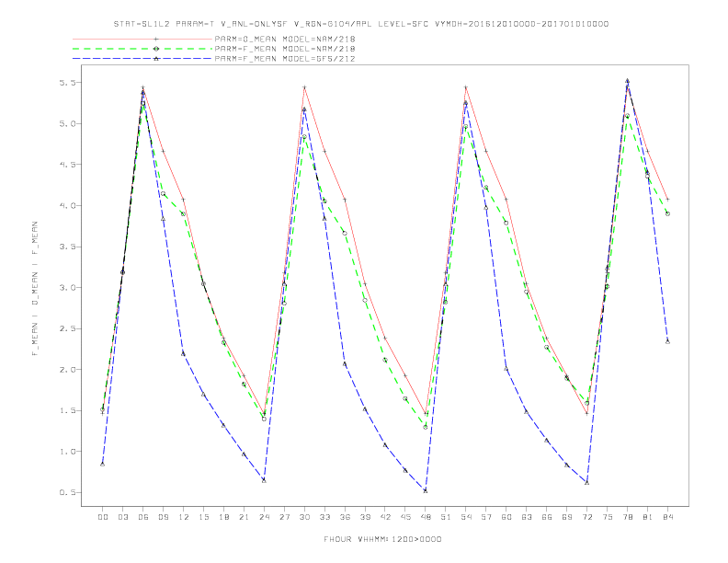Click the 21 forecast hour tick label
The image size is (728, 563).
point(244,517)
